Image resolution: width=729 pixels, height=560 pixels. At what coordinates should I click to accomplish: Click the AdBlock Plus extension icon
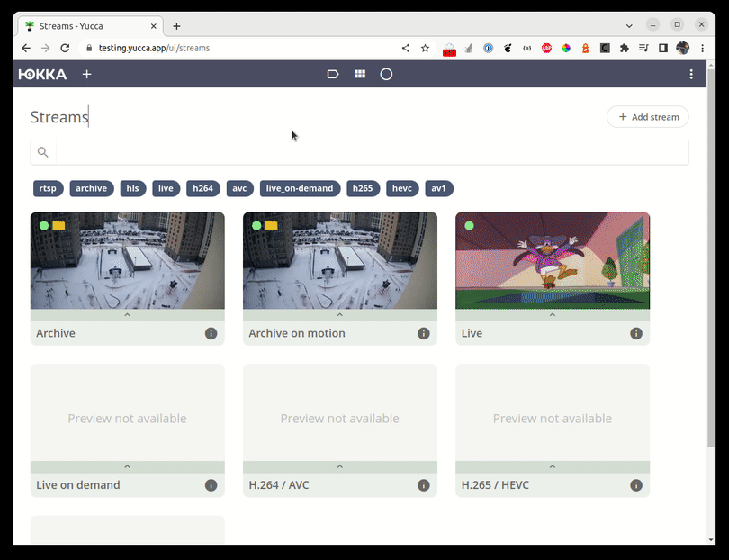coord(547,48)
